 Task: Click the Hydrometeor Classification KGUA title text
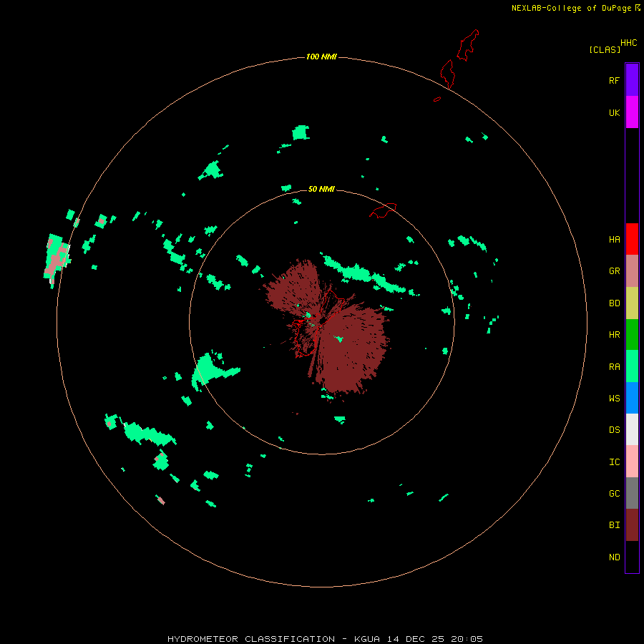click(325, 639)
